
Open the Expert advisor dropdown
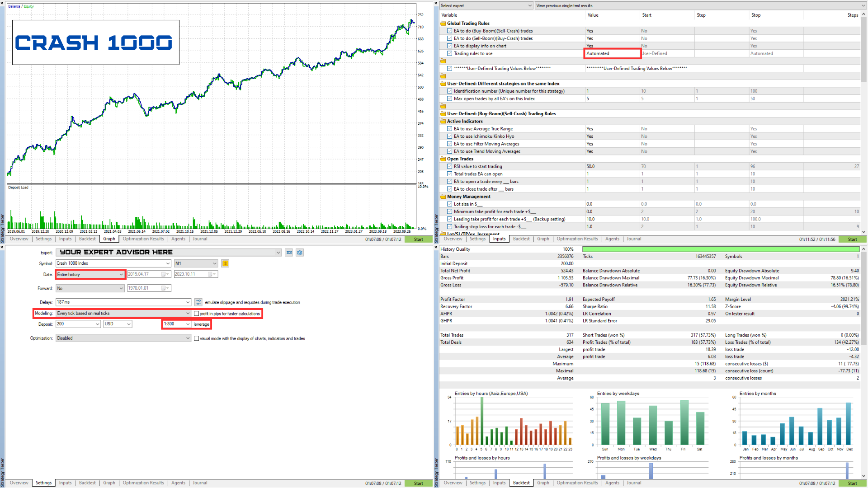click(169, 253)
